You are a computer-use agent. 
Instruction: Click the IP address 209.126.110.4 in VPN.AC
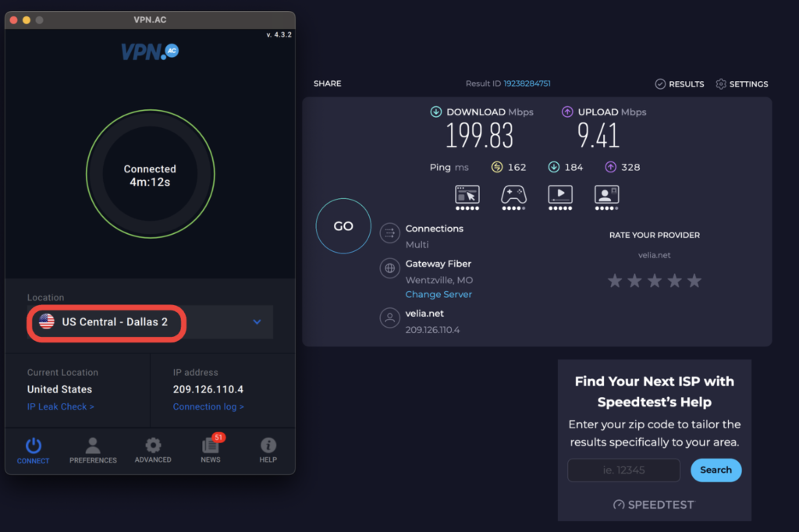point(208,389)
